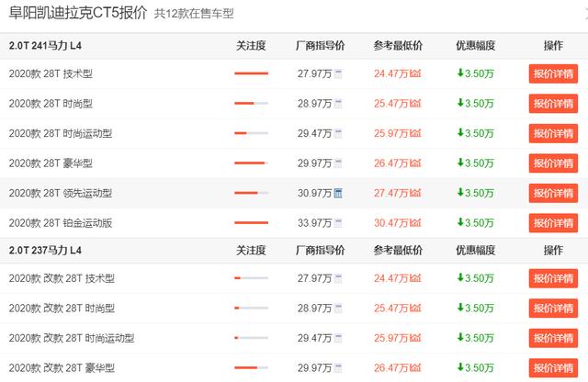This screenshot has width=588, height=382.
Task: Click reference price 27.47万 in 领先运动型 row
Action: click(x=390, y=194)
